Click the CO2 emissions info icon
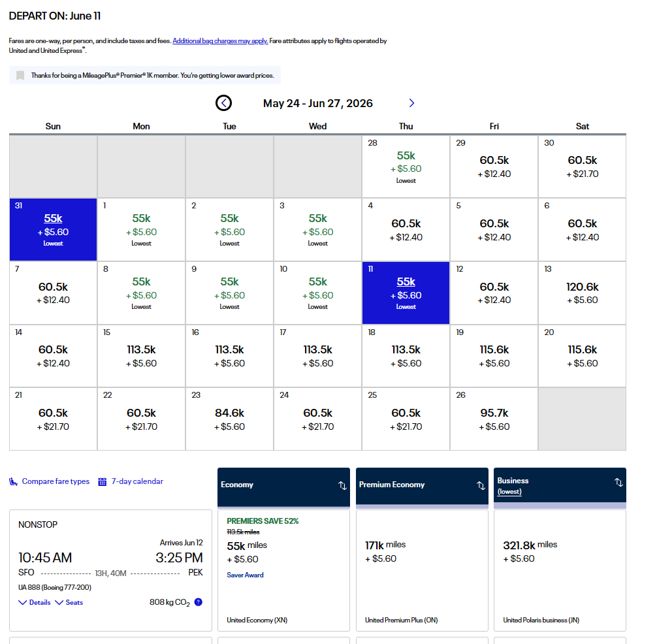Viewport: 657px width, 644px height. click(x=199, y=602)
